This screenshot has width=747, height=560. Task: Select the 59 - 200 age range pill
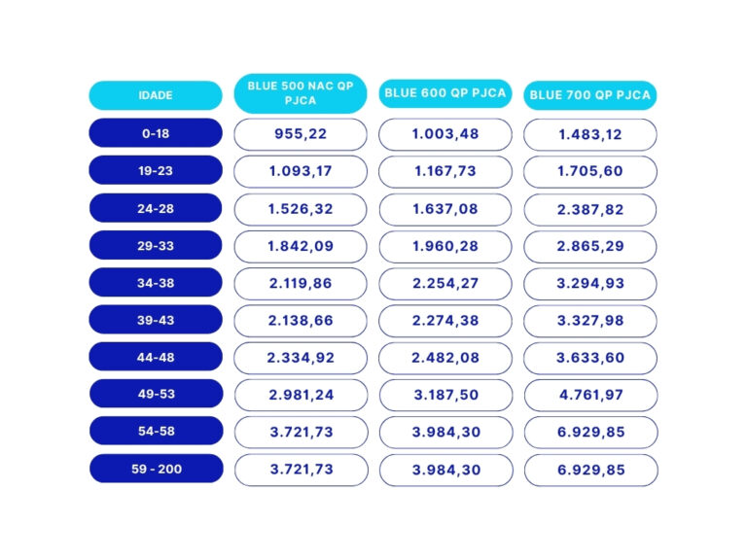pos(156,470)
